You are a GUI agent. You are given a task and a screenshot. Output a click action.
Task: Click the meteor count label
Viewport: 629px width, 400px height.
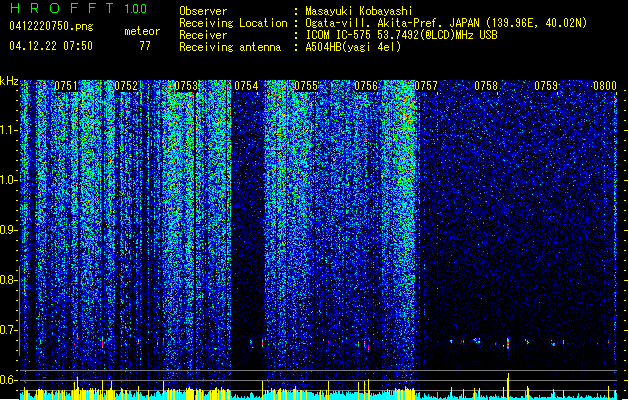(142, 31)
